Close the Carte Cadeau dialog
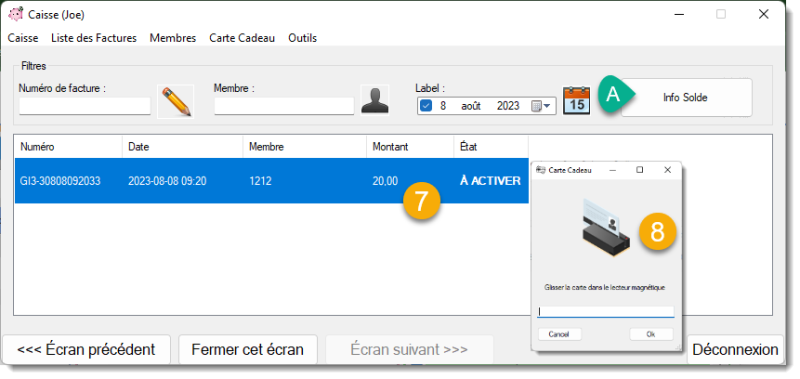The height and width of the screenshot is (379, 800). tap(667, 170)
